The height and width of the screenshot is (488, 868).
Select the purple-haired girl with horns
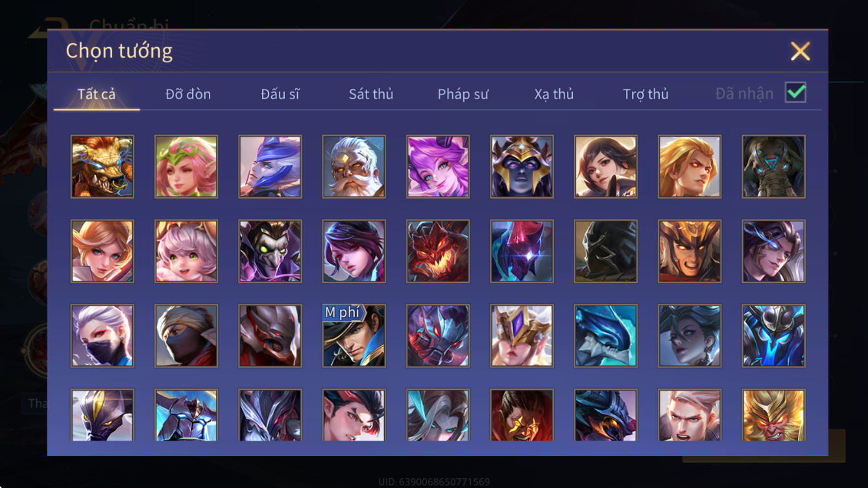[x=438, y=166]
